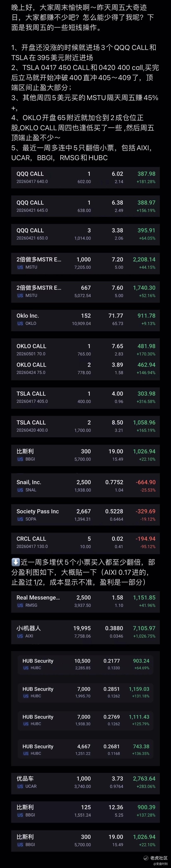Image resolution: width=171 pixels, height=868 pixels.
Task: Click the US badge beside UCAR ticker
Action: click(20, 786)
